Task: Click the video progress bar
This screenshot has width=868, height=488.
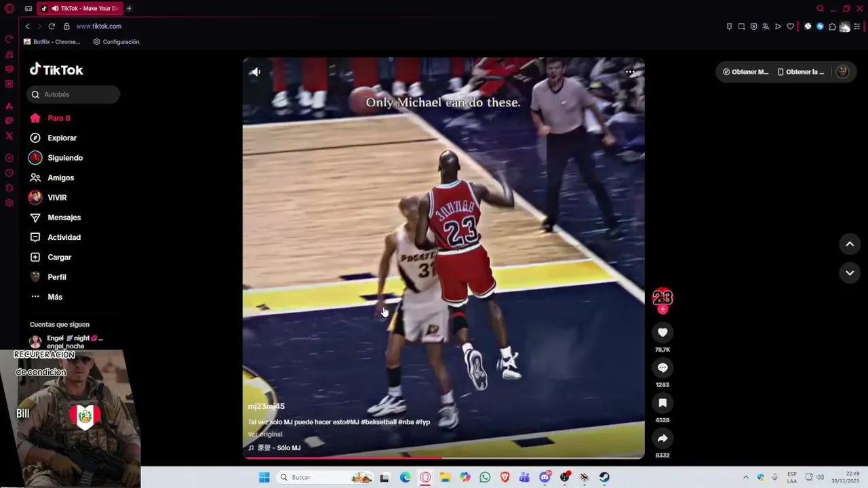Action: coord(443,457)
